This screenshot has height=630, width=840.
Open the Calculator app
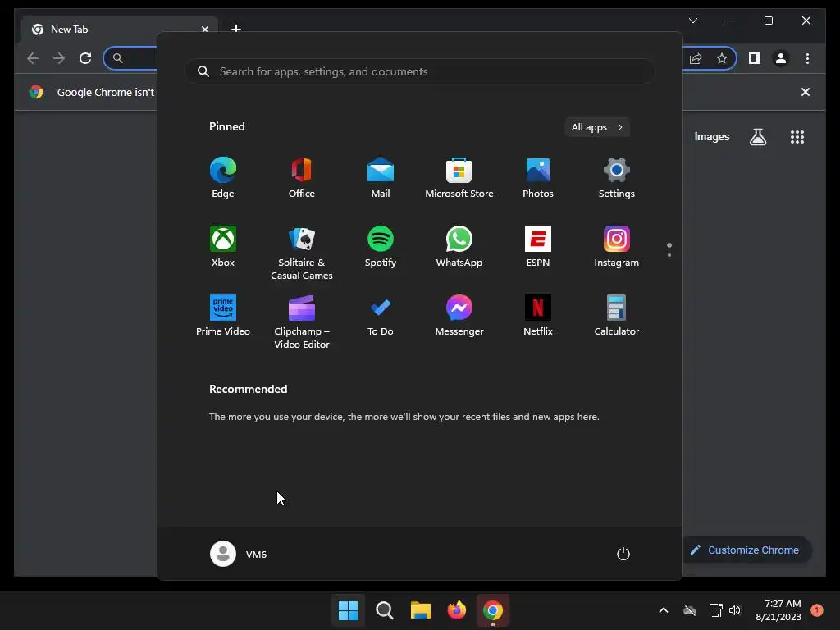(617, 316)
